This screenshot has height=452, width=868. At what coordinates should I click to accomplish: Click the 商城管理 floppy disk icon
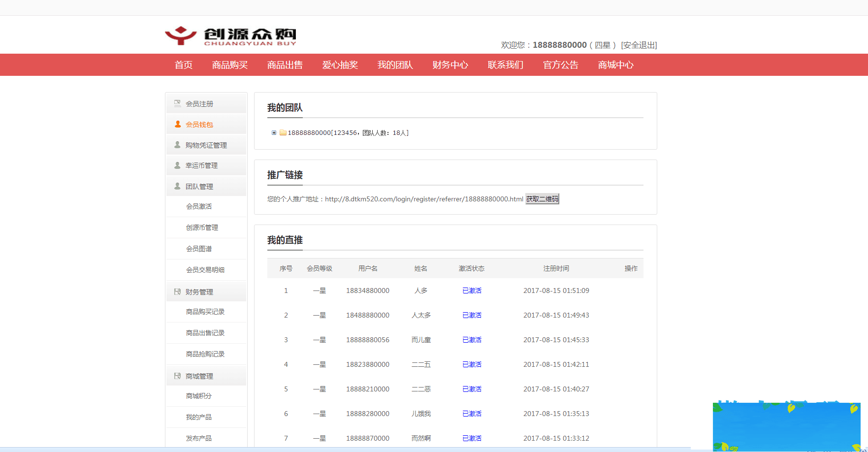(178, 375)
